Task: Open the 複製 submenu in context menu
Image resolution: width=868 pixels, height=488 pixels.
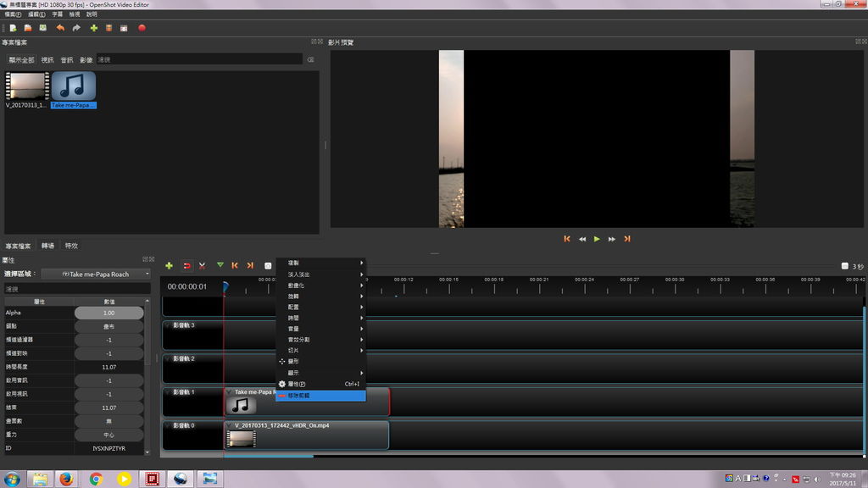Action: click(320, 263)
